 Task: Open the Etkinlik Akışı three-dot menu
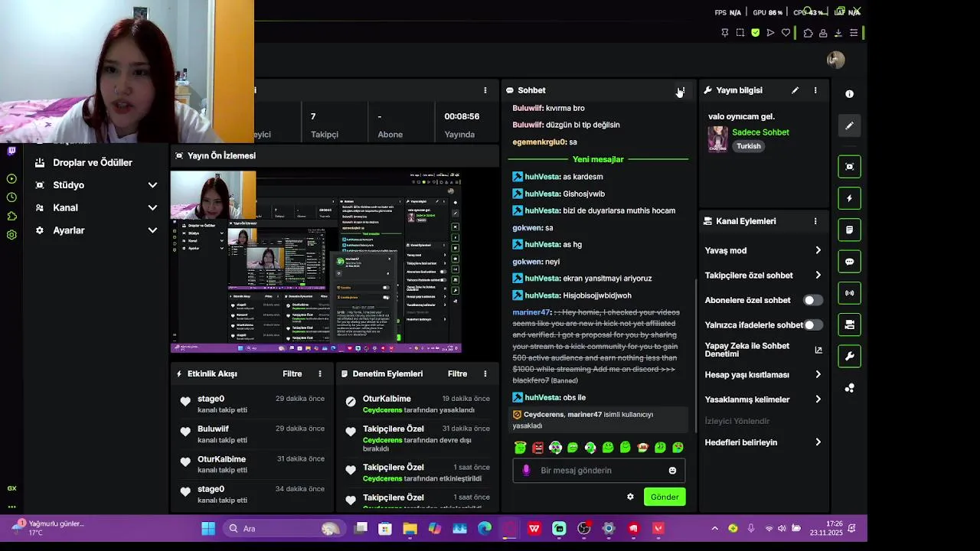[320, 373]
